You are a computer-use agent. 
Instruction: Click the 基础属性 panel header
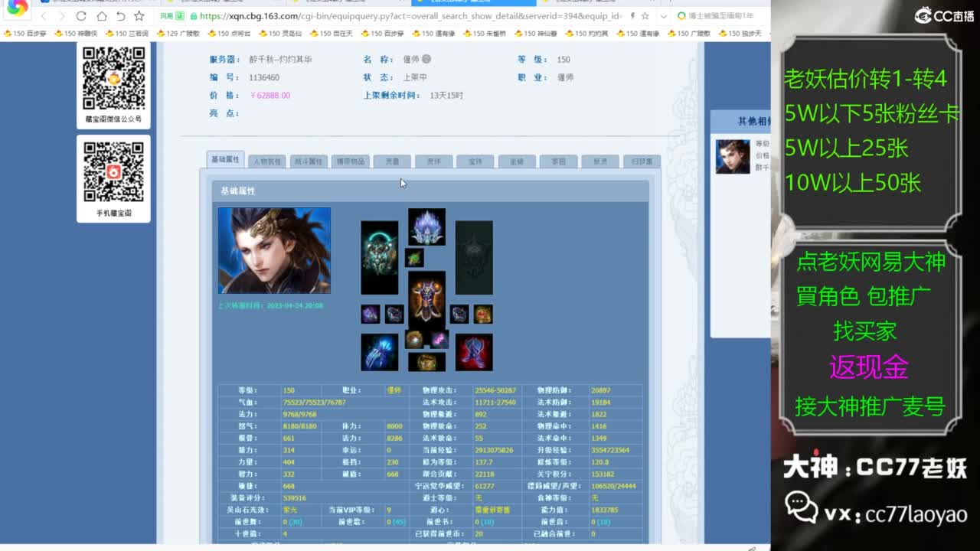click(430, 191)
